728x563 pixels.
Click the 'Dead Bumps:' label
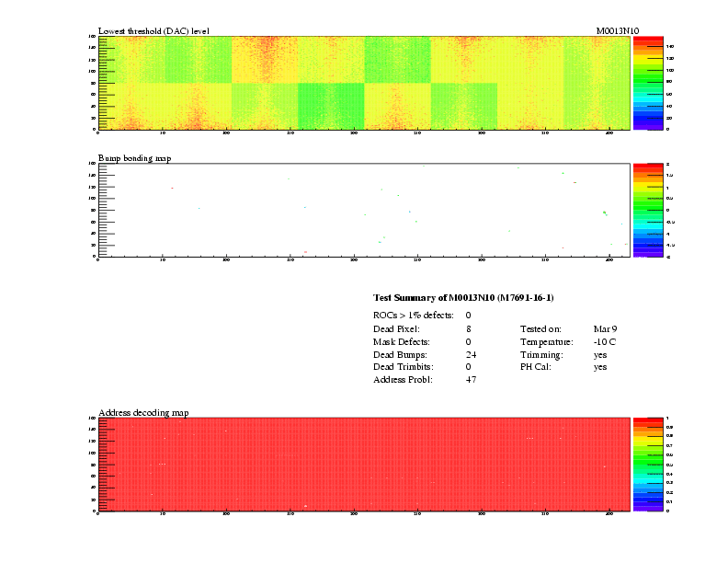400,355
